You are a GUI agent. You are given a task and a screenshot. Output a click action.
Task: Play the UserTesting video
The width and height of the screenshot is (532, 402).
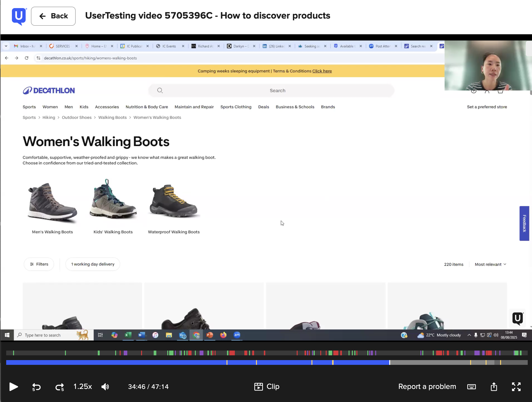click(x=14, y=387)
